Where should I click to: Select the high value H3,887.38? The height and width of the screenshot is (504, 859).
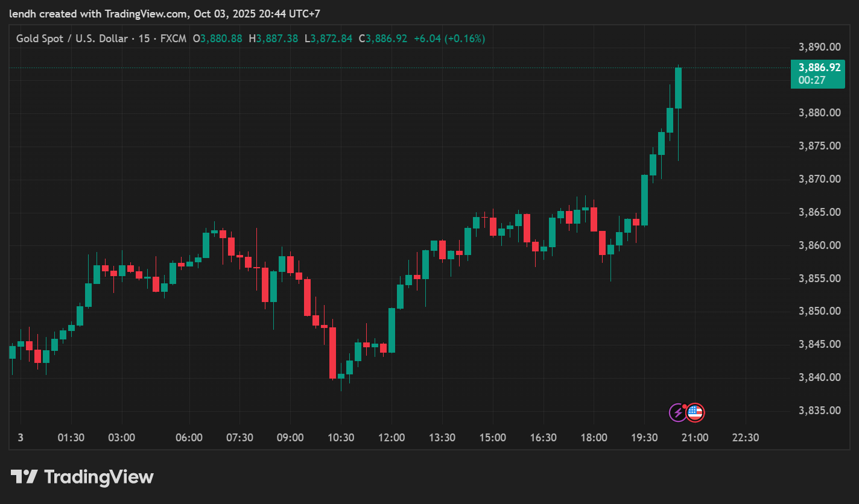point(273,39)
